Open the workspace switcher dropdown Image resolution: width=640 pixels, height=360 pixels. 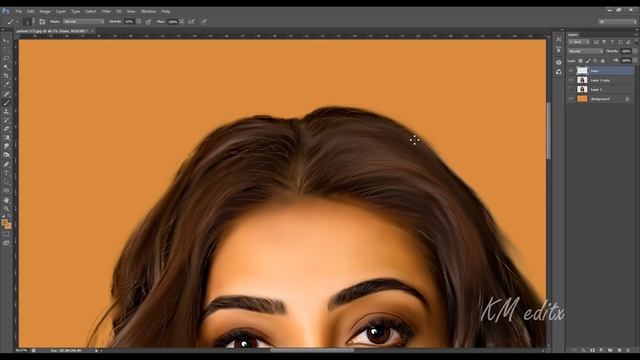coord(618,22)
